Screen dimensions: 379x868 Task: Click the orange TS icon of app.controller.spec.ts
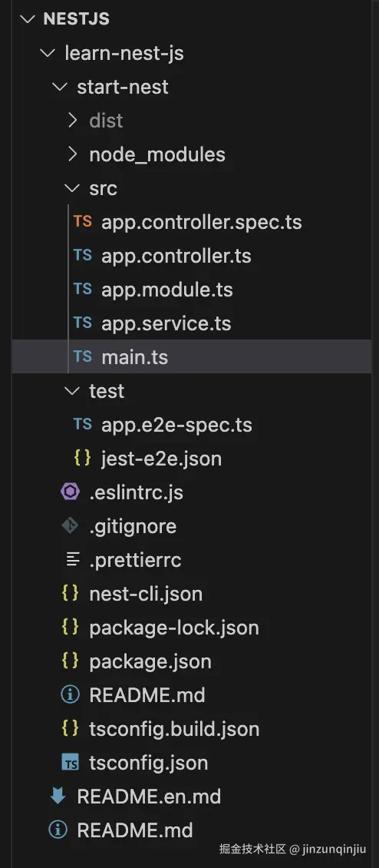[82, 222]
